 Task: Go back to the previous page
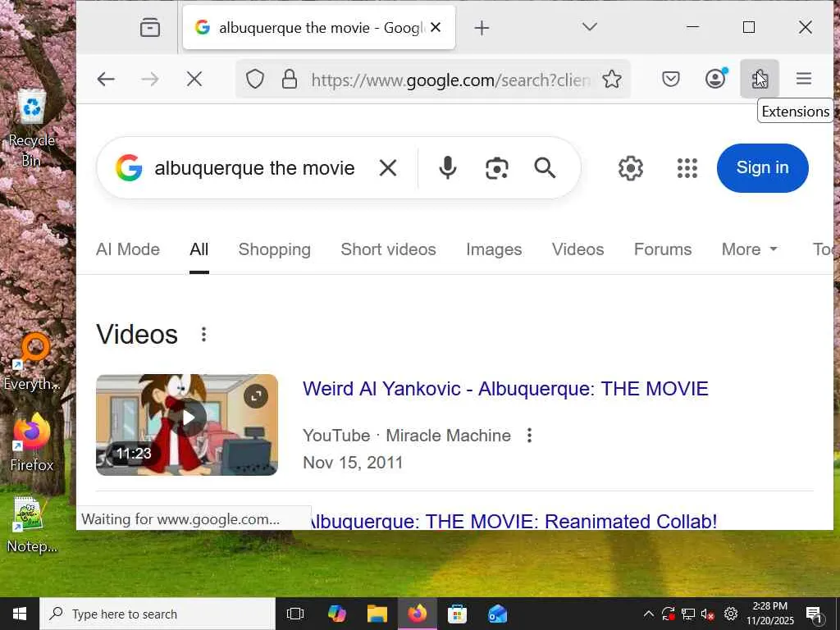106,80
